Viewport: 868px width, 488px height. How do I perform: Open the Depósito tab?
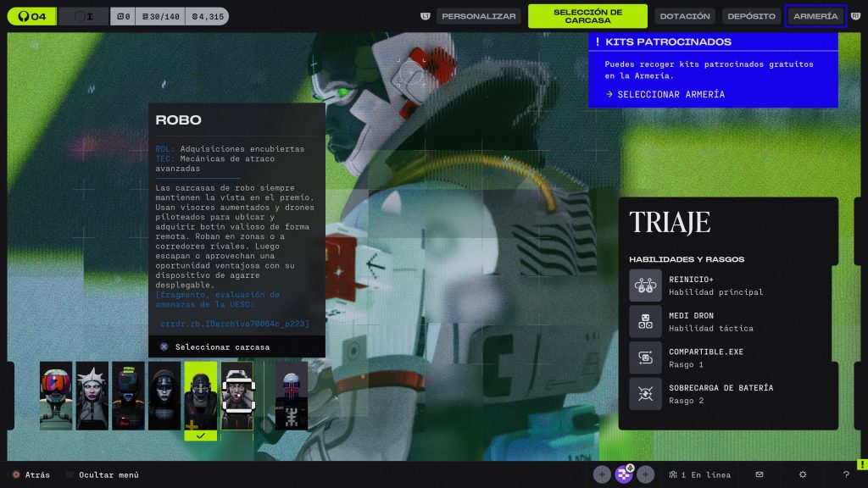[x=751, y=16]
